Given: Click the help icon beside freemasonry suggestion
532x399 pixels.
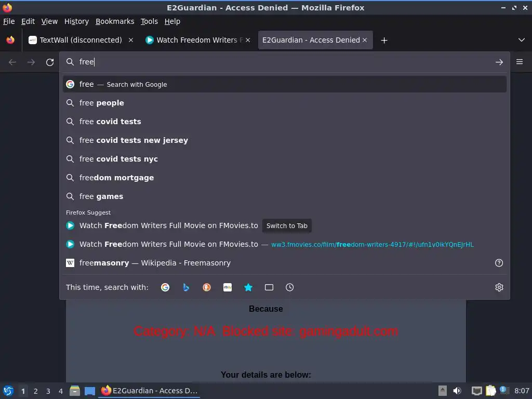Looking at the screenshot, I should (499, 263).
